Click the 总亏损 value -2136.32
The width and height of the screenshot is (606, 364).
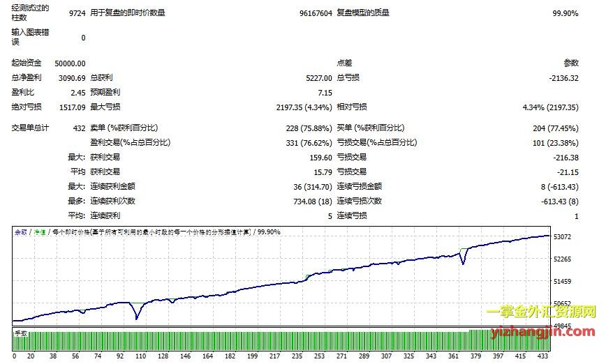tap(563, 78)
